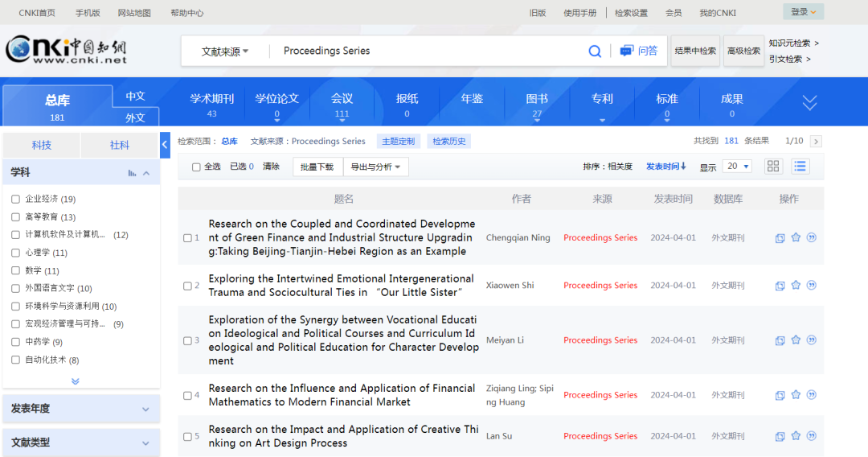Screen dimensions: 868x457
Task: Collapse the 学科 section chevron
Action: pos(146,173)
